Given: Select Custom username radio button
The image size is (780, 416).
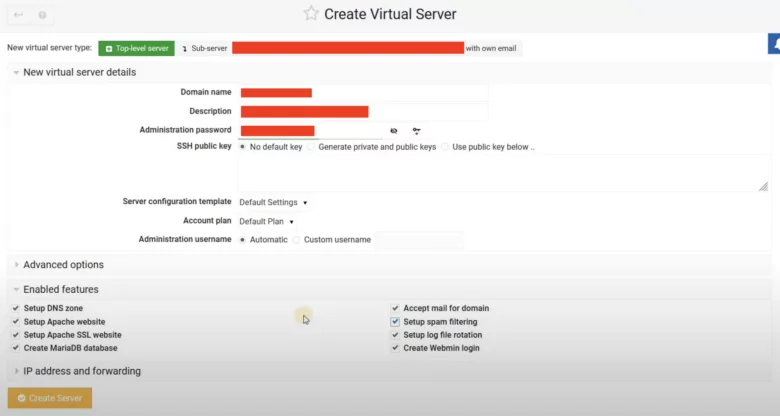Looking at the screenshot, I should [x=297, y=240].
